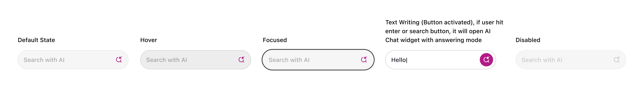Click the "Focused" heading label

click(275, 40)
